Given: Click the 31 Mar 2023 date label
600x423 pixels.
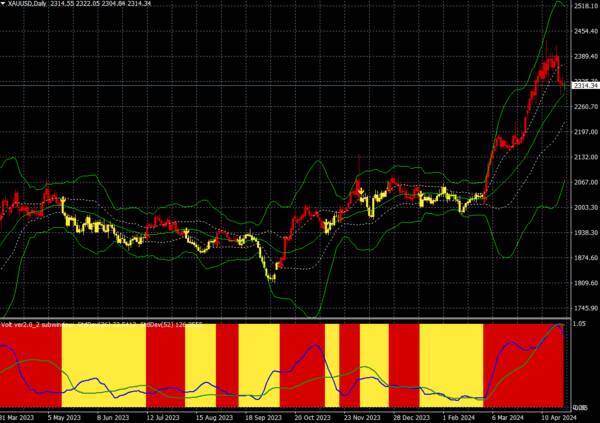Looking at the screenshot, I should pos(18,416).
